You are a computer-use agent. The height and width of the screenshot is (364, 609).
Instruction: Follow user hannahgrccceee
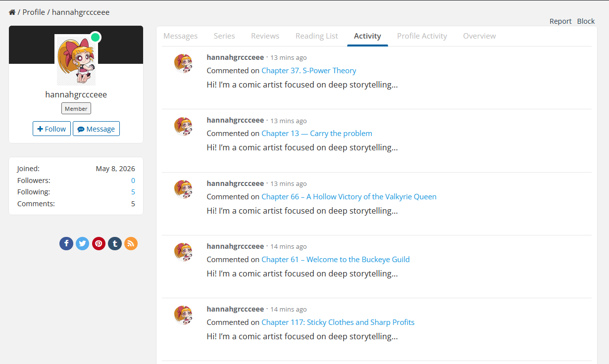point(51,129)
